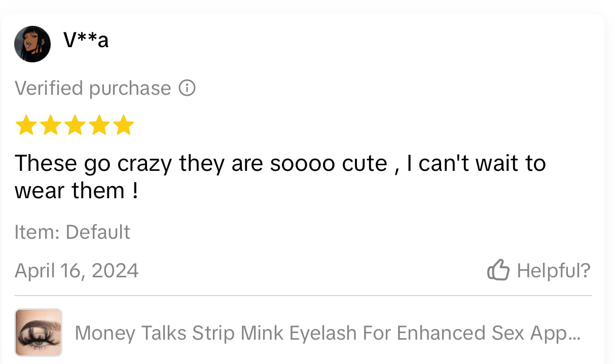
Task: Click the 'Helpful?' text label
Action: click(x=553, y=270)
